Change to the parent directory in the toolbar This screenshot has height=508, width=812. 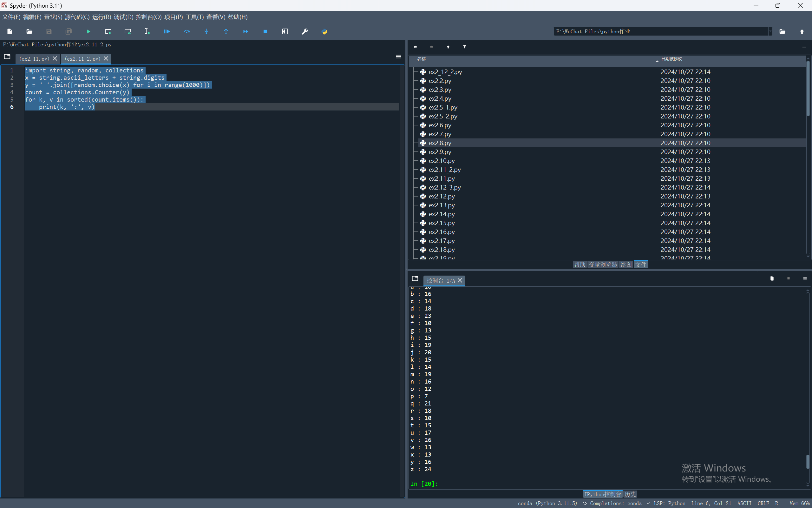[x=802, y=31]
